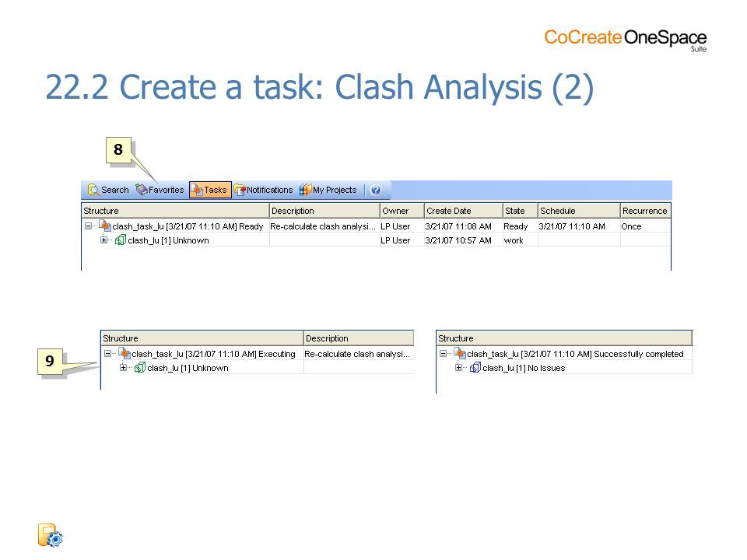Click the work state cell
Screen dimensions: 747x560
(x=514, y=240)
